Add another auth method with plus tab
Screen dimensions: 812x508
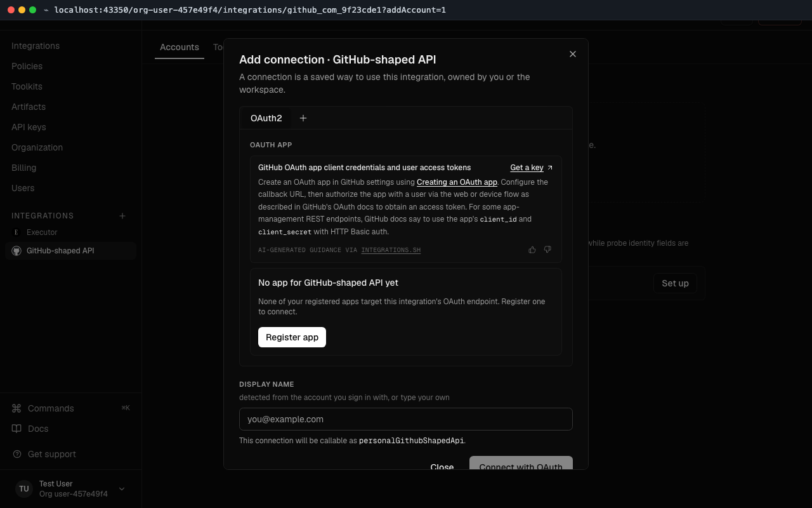tap(303, 118)
